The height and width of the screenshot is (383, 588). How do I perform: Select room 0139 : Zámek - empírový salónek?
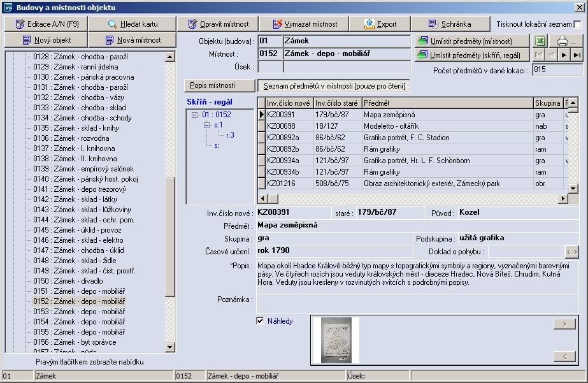click(83, 169)
